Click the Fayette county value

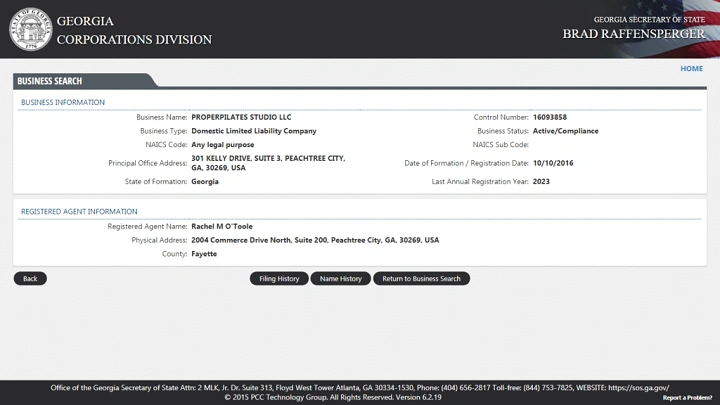tap(204, 254)
